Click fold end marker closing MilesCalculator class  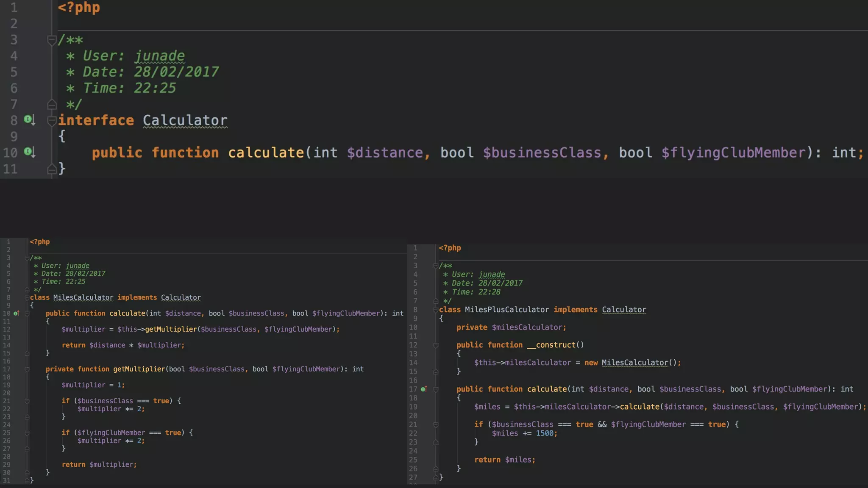click(27, 480)
